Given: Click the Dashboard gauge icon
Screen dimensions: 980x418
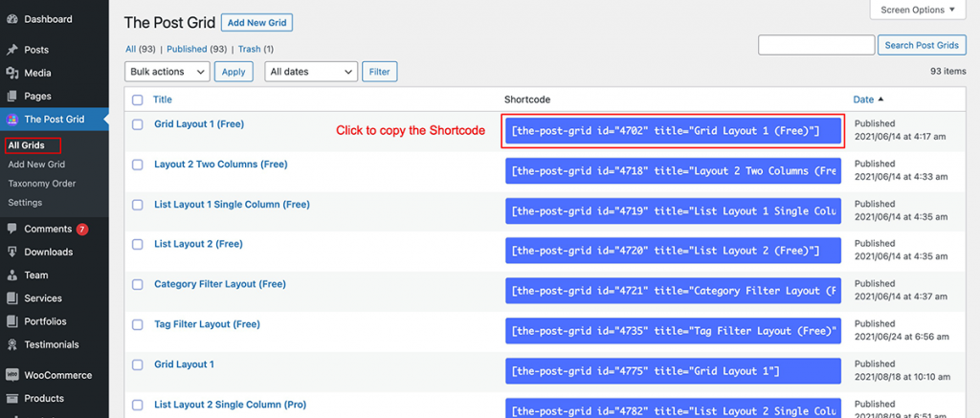Looking at the screenshot, I should coord(11,19).
